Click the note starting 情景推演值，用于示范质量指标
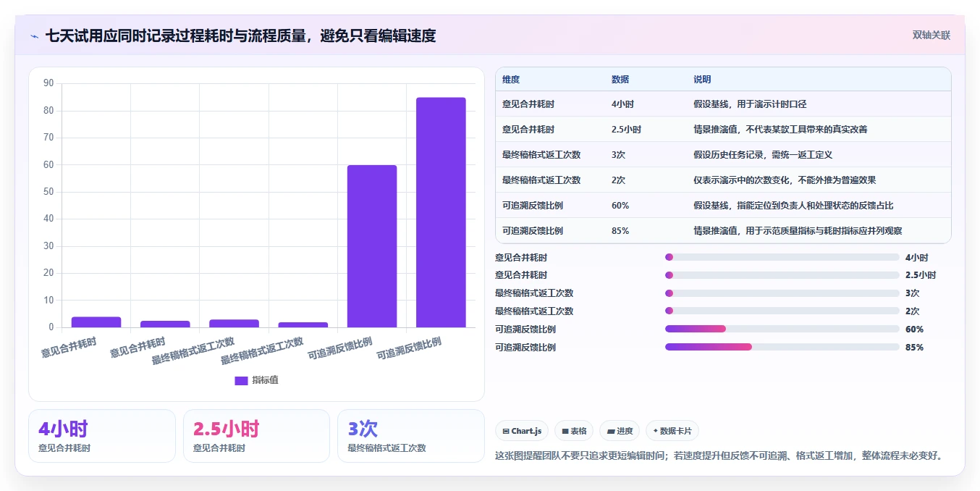Image resolution: width=980 pixels, height=491 pixels. 798,231
